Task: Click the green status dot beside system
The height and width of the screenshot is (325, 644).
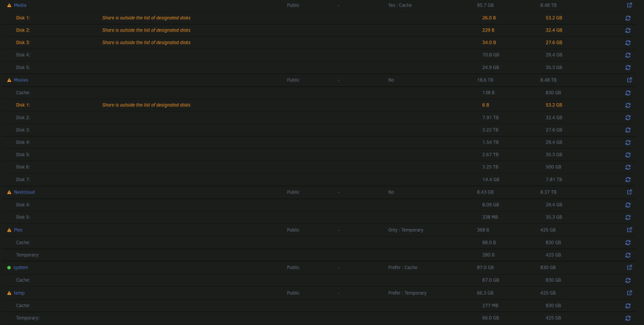Action: pos(9,268)
